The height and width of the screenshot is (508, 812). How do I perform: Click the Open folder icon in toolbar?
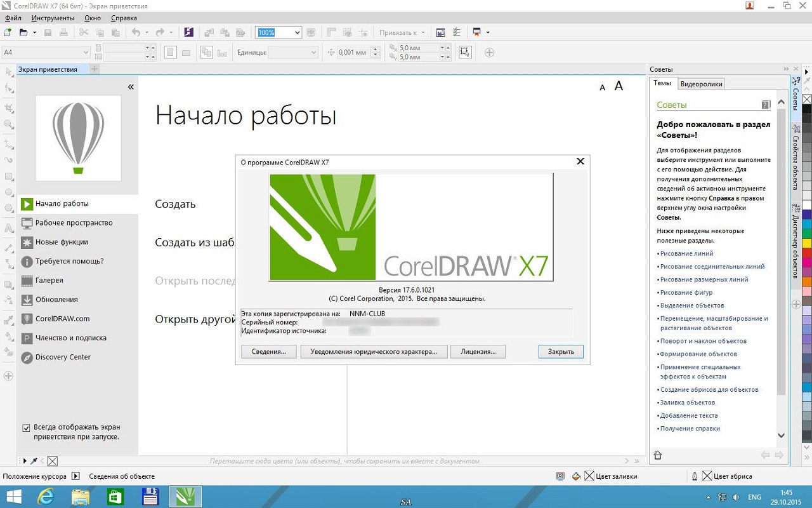click(x=23, y=32)
